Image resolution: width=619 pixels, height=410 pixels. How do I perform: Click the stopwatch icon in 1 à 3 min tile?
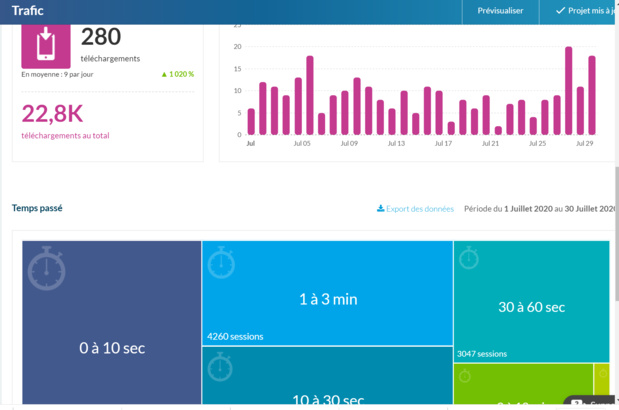[221, 264]
